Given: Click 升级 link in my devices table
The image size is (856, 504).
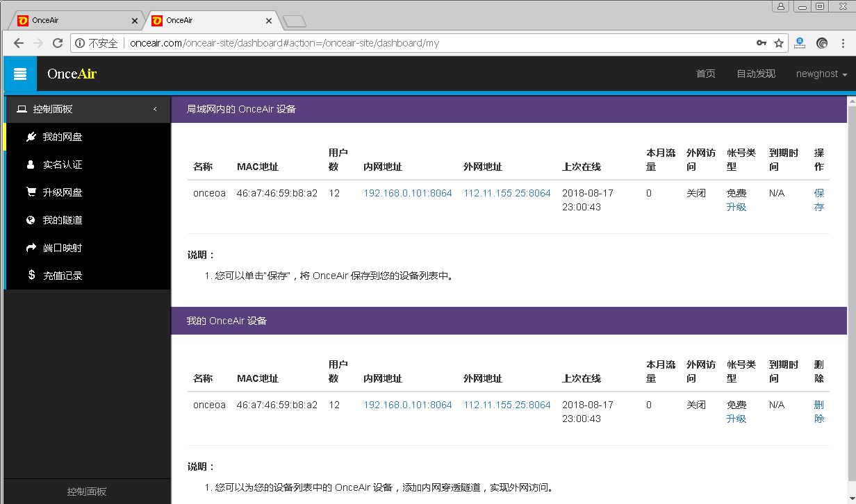Looking at the screenshot, I should pos(736,419).
